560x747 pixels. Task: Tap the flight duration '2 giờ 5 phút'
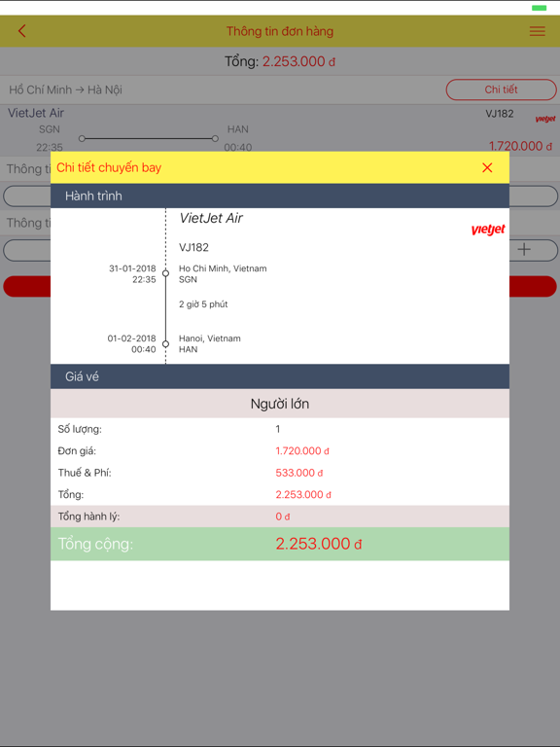tap(203, 304)
